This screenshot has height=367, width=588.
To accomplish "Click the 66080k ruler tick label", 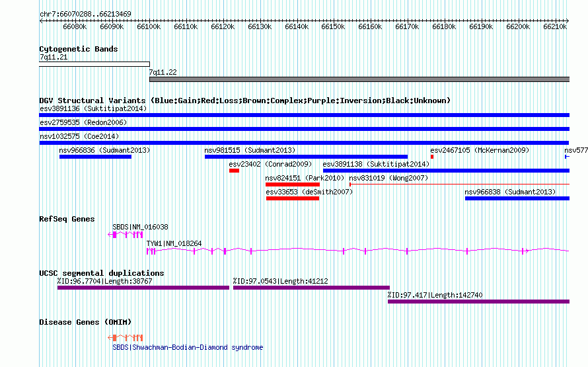I will 75,26.
